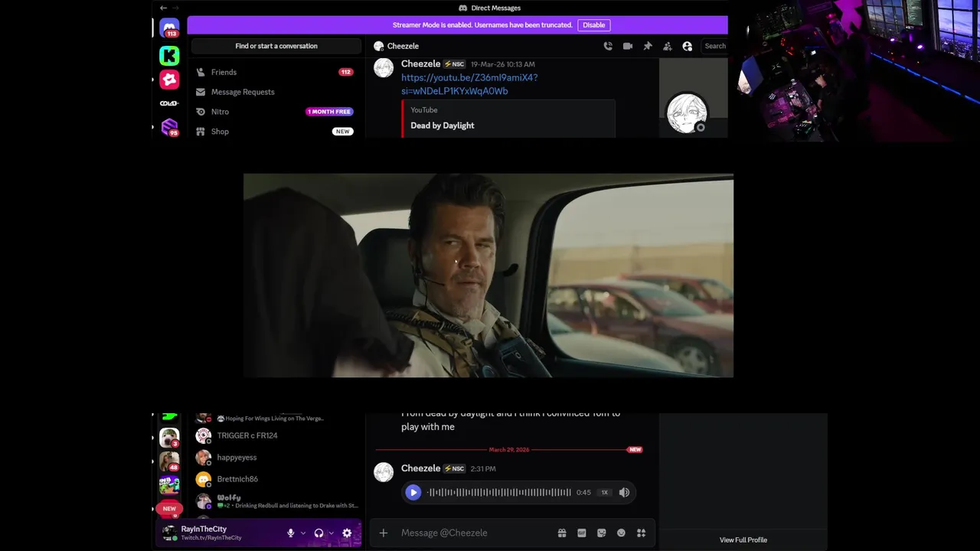This screenshot has width=980, height=551.
Task: Open Discord Direct Messages home icon
Action: click(x=169, y=28)
